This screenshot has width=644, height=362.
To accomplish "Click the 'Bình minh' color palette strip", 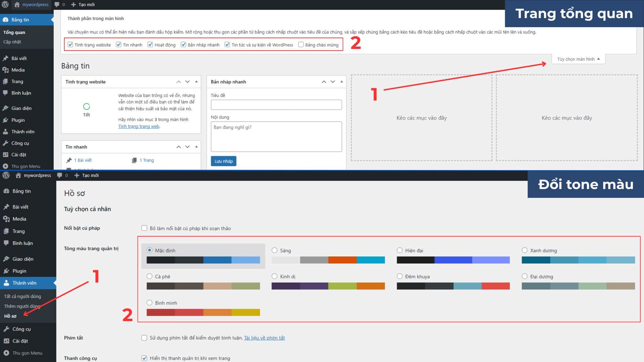I will pyautogui.click(x=203, y=312).
